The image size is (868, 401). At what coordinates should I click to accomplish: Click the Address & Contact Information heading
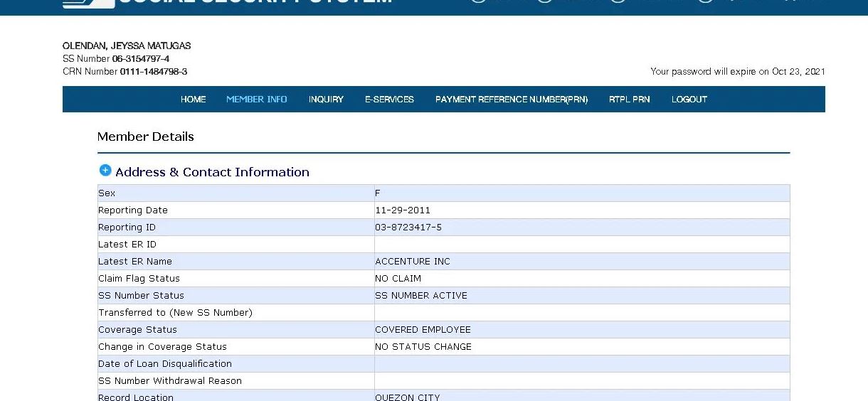[212, 172]
